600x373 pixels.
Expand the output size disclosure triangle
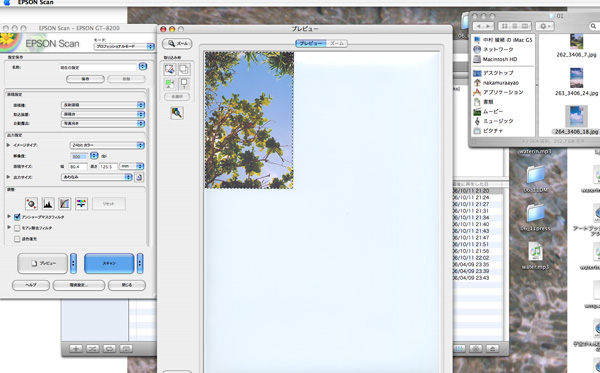click(x=8, y=177)
